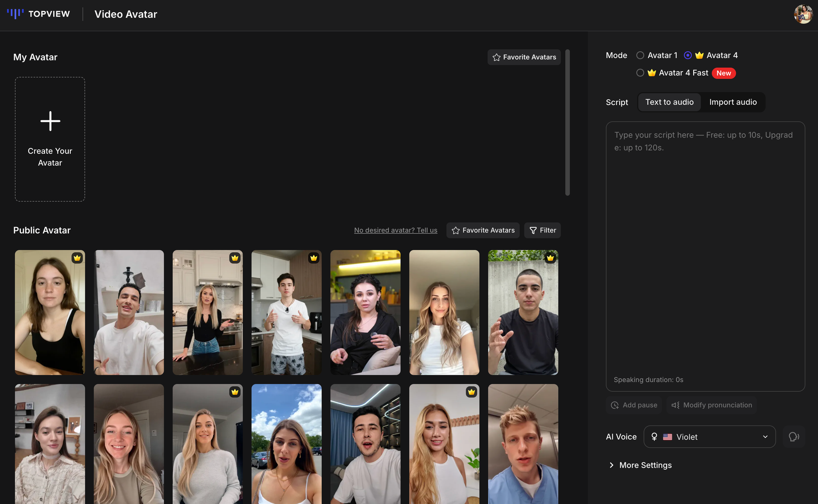Select the Avatar 4 Fast radio button
The height and width of the screenshot is (504, 818).
click(x=640, y=73)
